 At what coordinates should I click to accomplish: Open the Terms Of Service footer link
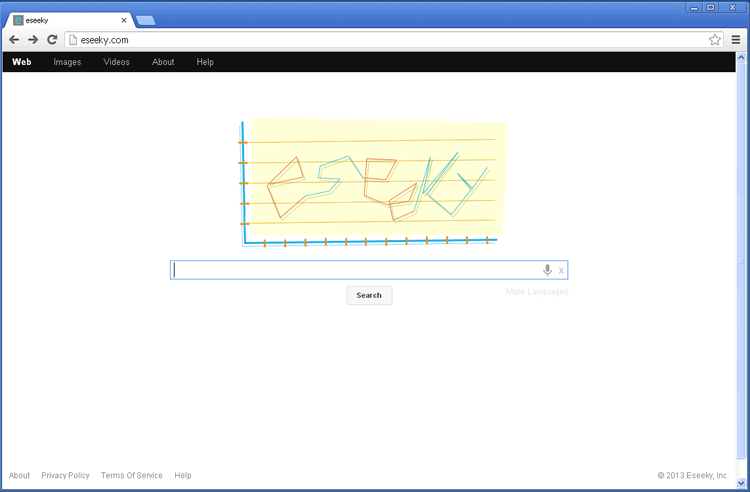point(131,476)
